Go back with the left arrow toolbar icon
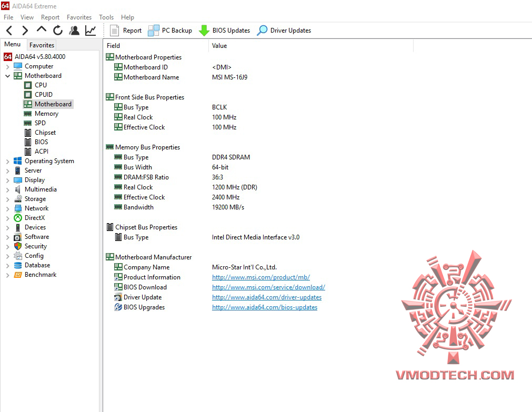This screenshot has height=412, width=532. click(x=9, y=31)
